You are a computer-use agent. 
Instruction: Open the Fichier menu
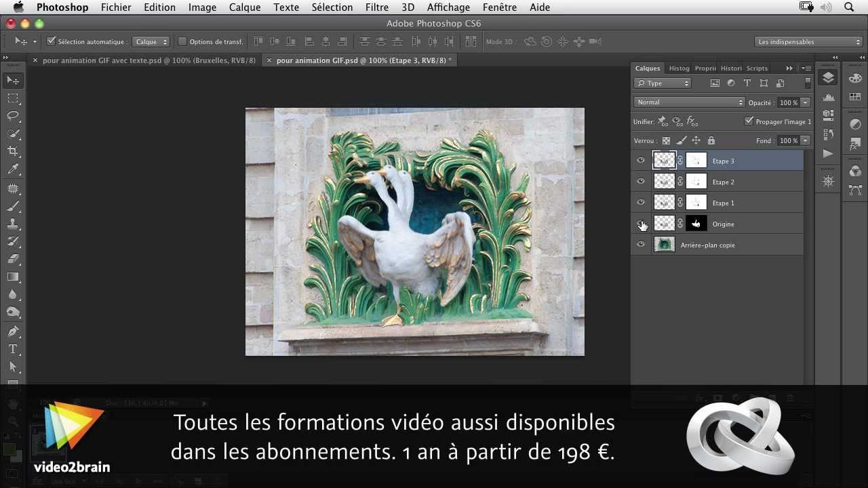pos(116,7)
